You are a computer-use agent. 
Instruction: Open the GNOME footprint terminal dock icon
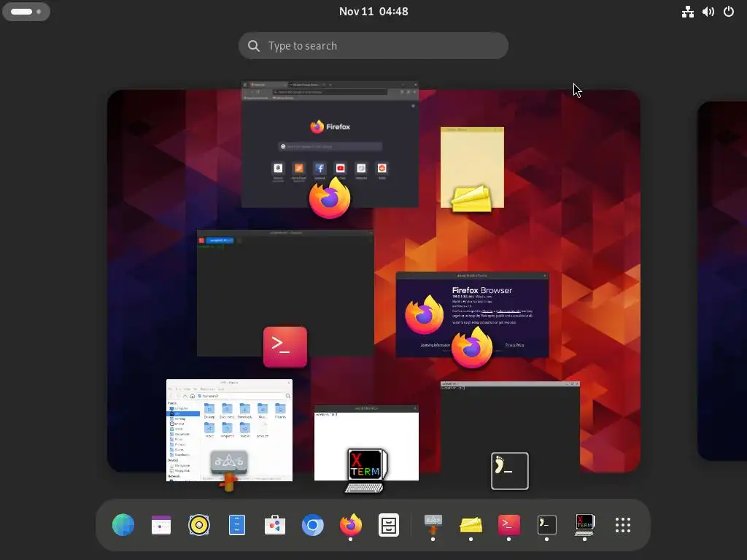pos(546,525)
